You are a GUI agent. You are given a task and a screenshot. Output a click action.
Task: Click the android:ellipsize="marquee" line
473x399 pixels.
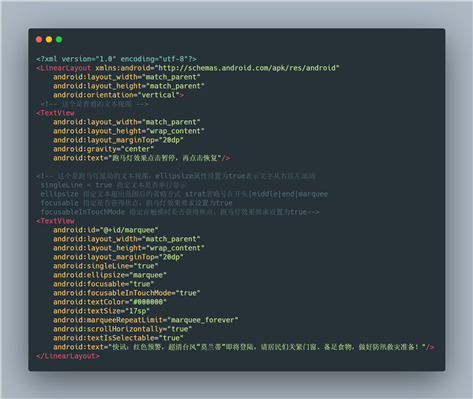click(x=110, y=275)
